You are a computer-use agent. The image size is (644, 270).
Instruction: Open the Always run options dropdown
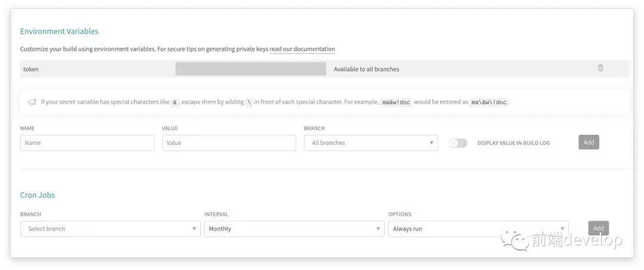tap(478, 229)
